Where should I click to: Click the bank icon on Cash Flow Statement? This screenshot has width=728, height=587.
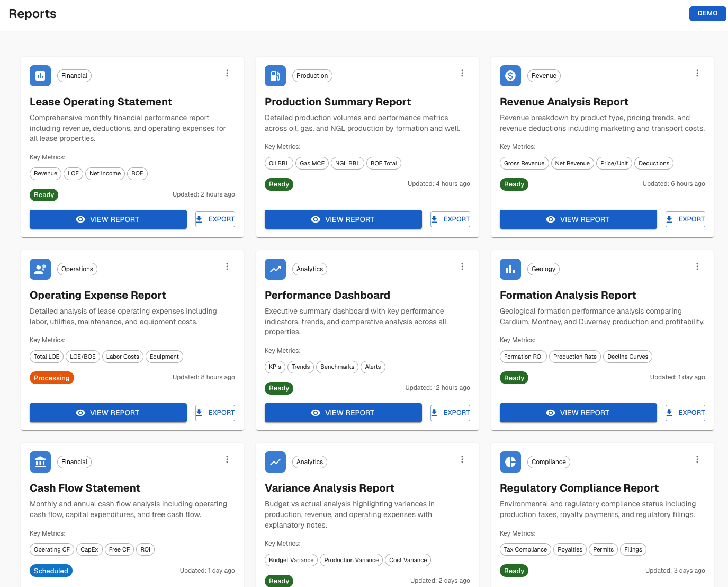pyautogui.click(x=40, y=461)
